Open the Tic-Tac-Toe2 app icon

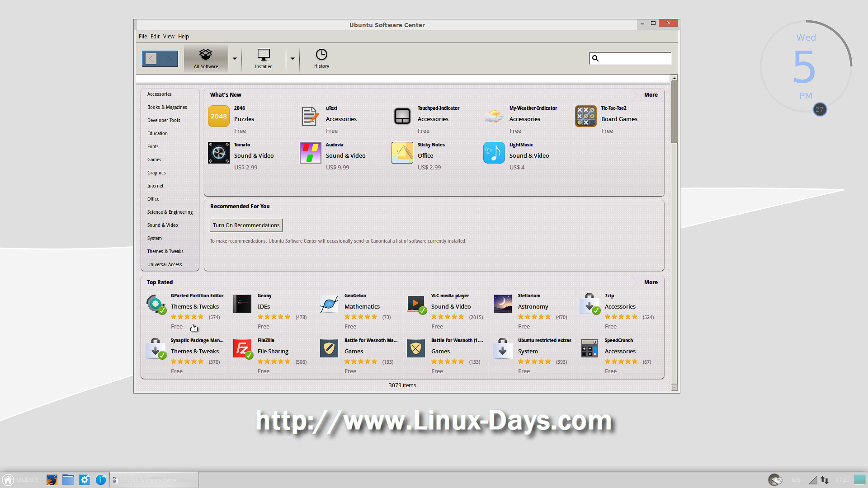pyautogui.click(x=586, y=116)
